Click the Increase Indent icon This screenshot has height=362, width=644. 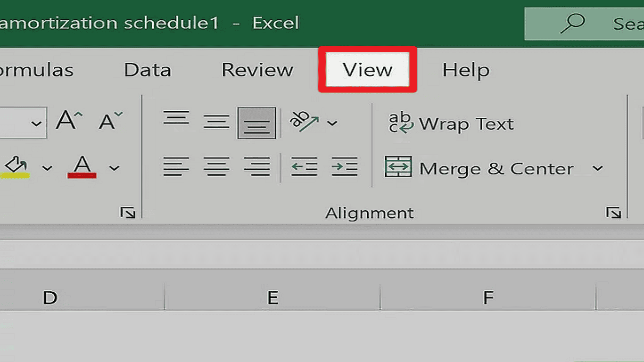click(345, 167)
